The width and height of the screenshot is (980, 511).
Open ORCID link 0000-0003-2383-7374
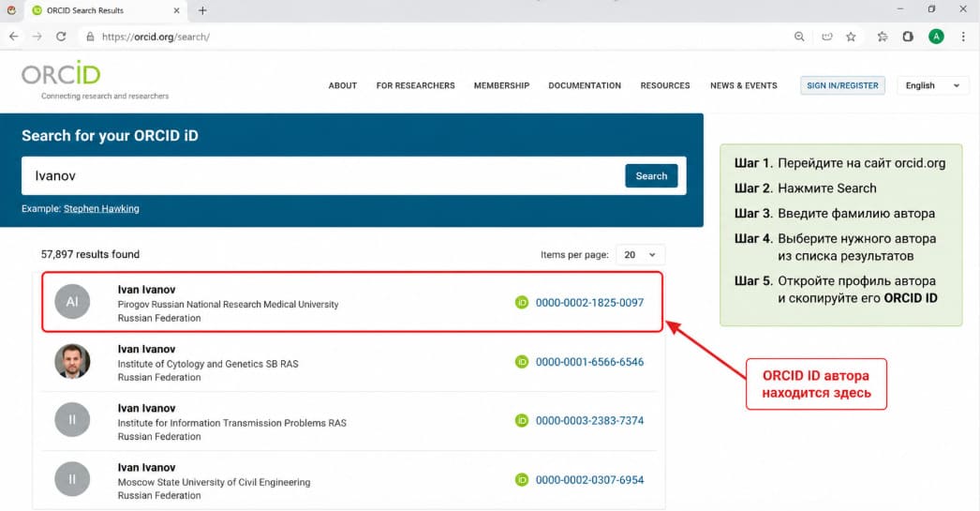coord(589,420)
